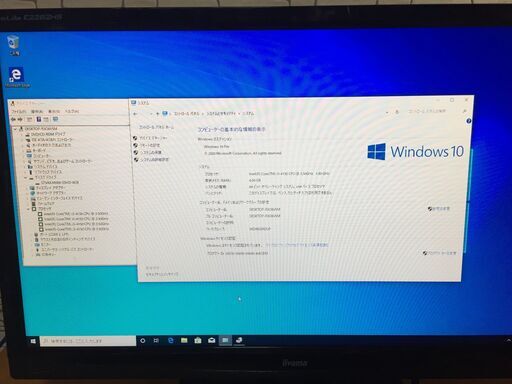Open the Recycle Bin desktop icon
The height and width of the screenshot is (384, 512).
[x=14, y=45]
